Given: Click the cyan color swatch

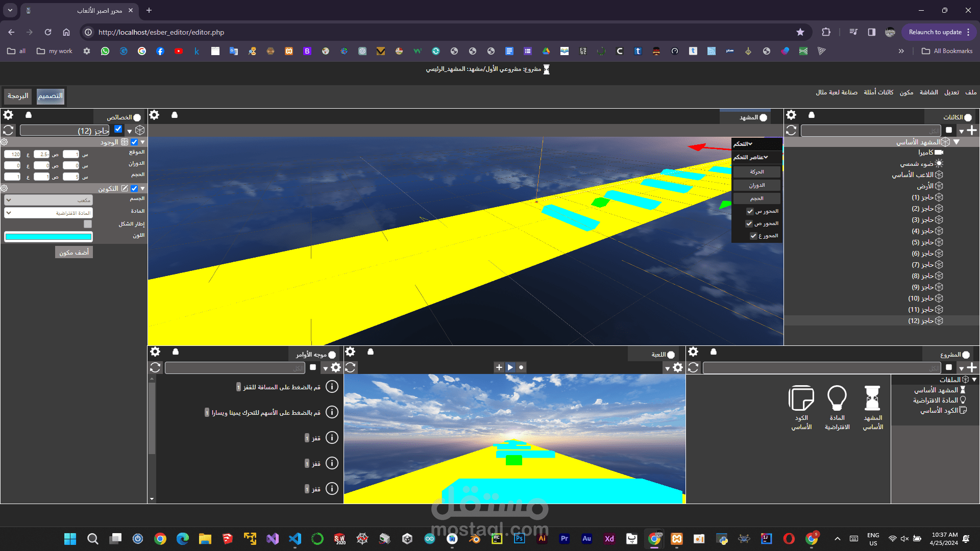Looking at the screenshot, I should click(48, 237).
